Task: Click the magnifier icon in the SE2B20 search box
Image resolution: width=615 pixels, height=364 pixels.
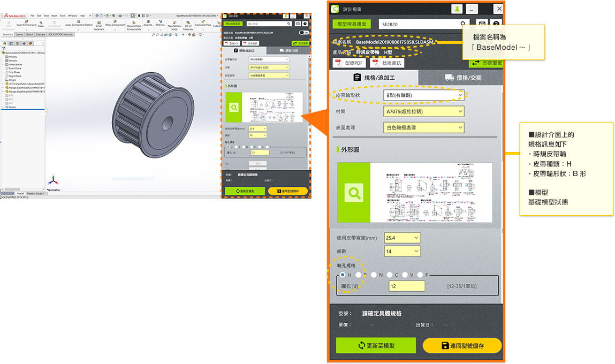Action: point(464,24)
